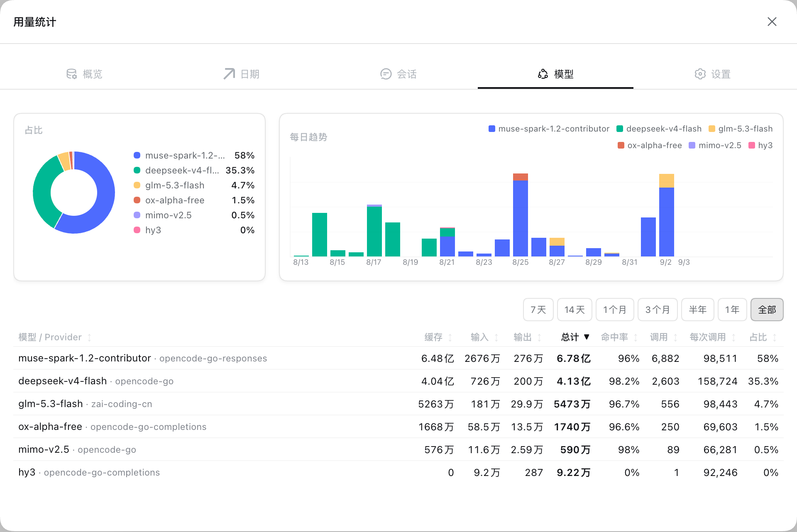Sort table by 输出 column
Viewport: 797px width, 532px height.
pyautogui.click(x=527, y=337)
